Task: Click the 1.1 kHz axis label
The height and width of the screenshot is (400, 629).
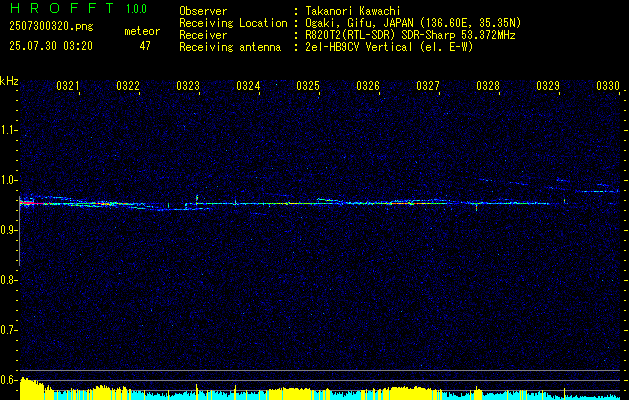Action: (x=8, y=130)
